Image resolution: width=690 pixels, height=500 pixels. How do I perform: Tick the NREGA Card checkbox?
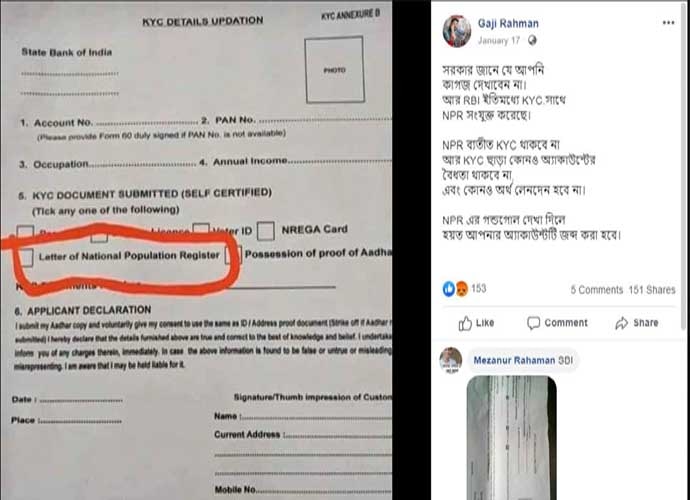[266, 231]
